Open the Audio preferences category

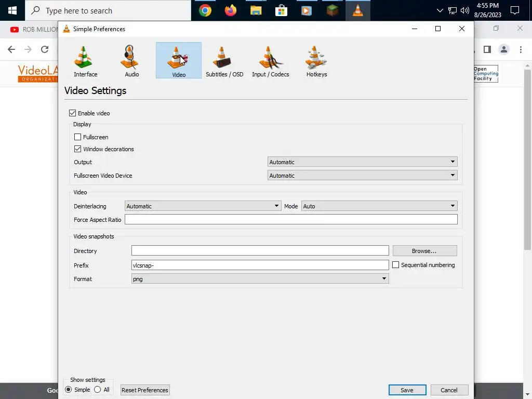tap(131, 61)
